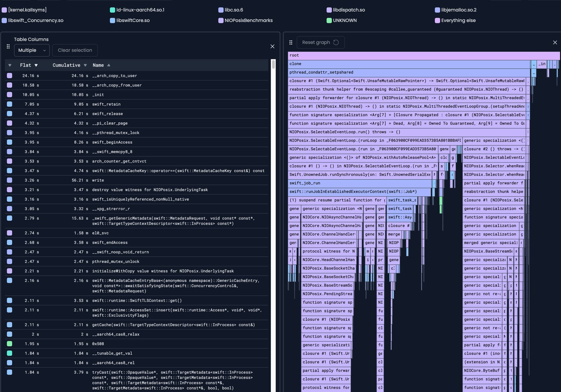Open the Multiple table columns dropdown
The height and width of the screenshot is (392, 561).
click(32, 50)
